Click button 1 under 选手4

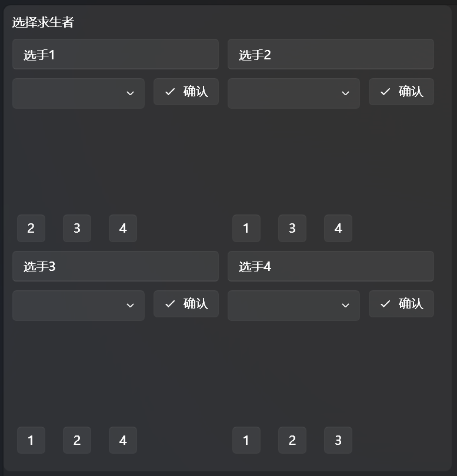246,440
